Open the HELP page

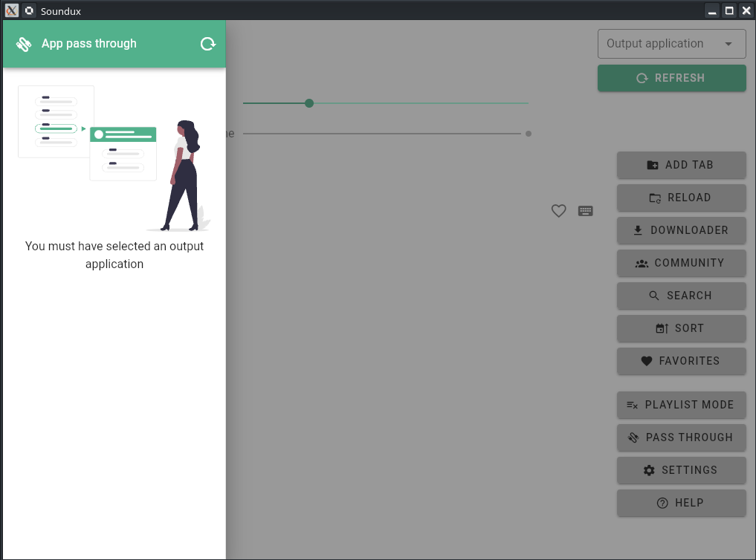point(681,503)
